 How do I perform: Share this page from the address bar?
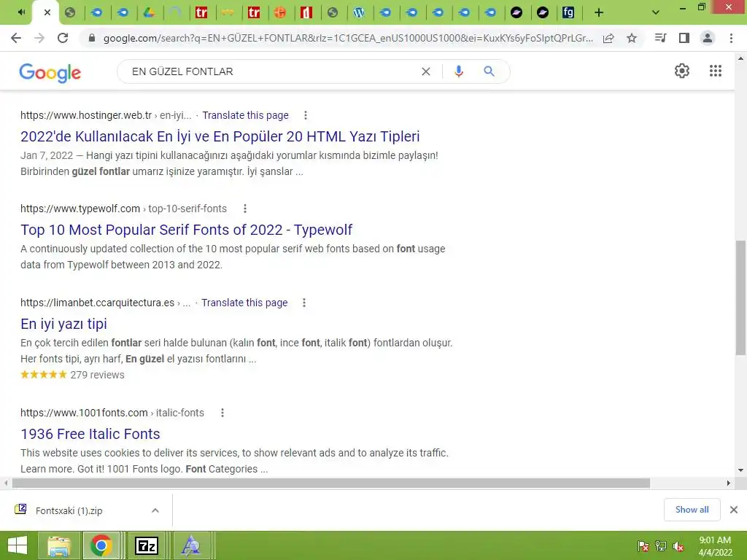(x=608, y=38)
